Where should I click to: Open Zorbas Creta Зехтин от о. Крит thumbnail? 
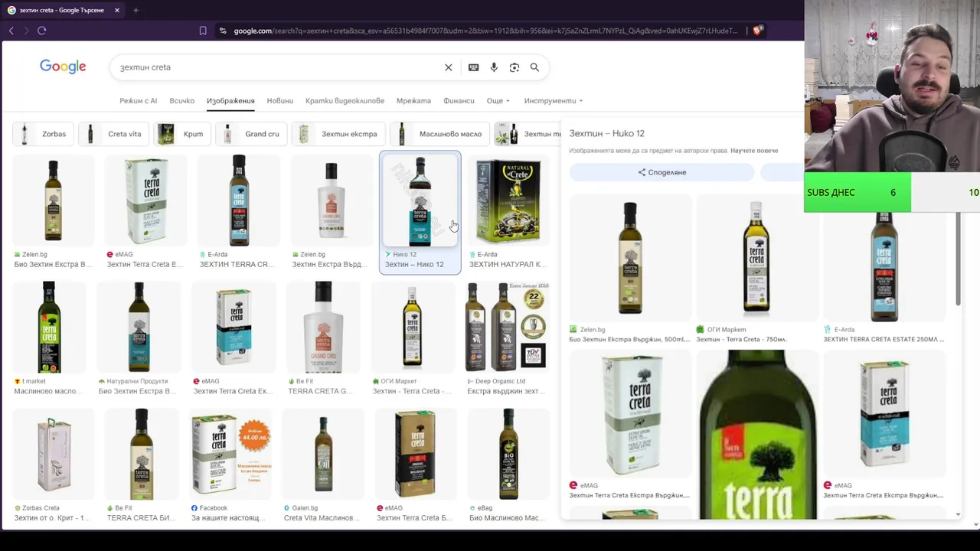click(54, 455)
